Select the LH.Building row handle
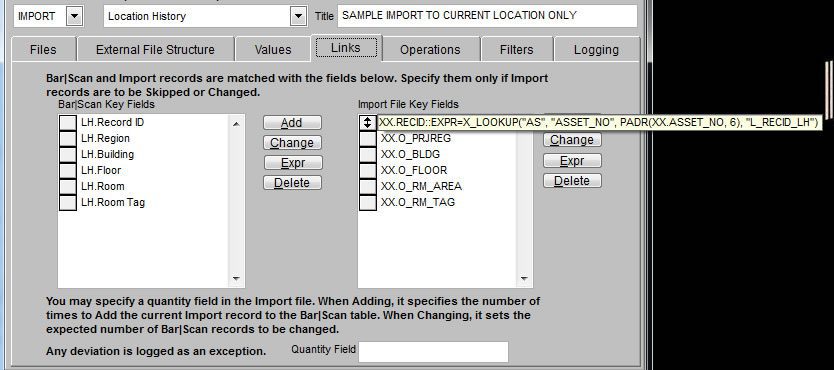 pyautogui.click(x=68, y=154)
